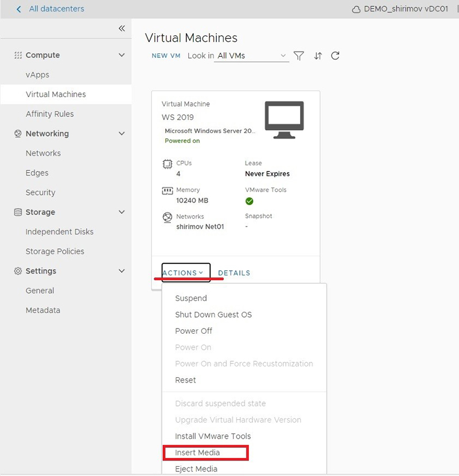Click the Memory module icon

point(168,190)
